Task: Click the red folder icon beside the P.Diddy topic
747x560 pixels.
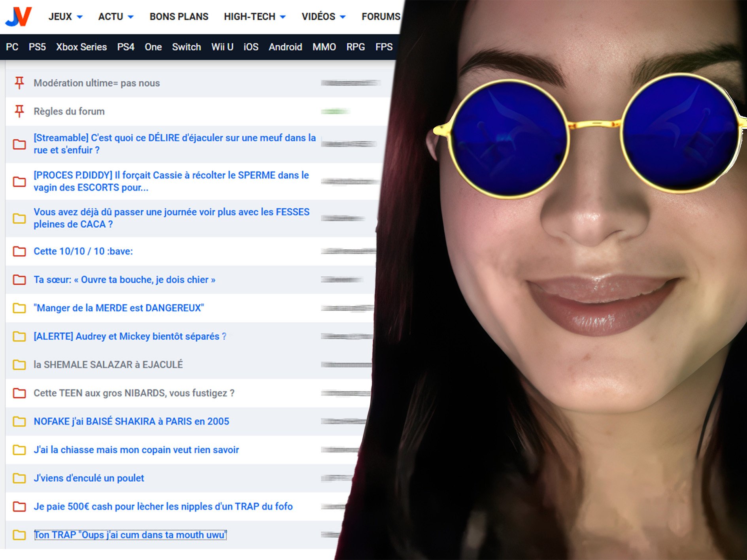Action: [19, 181]
